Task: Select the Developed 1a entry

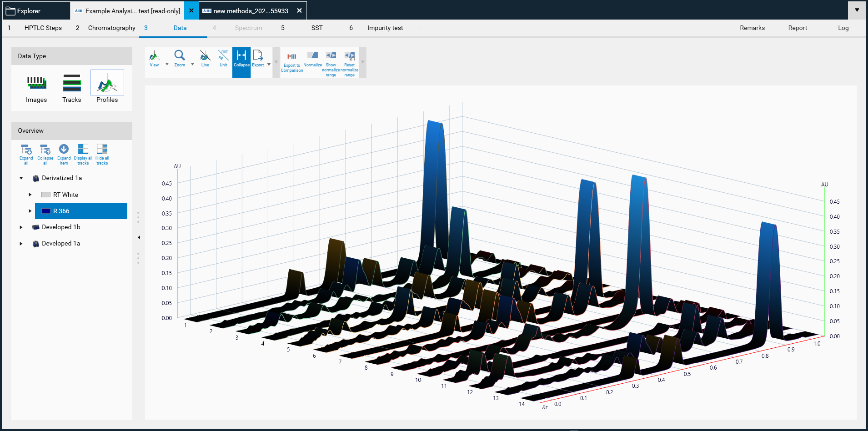Action: pyautogui.click(x=61, y=244)
